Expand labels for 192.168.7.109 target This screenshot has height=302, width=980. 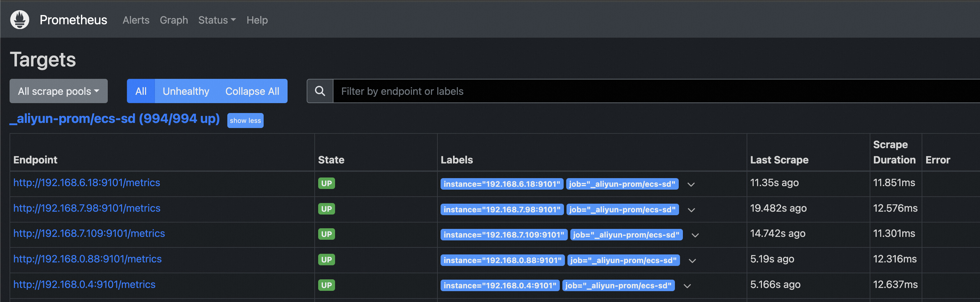click(695, 235)
